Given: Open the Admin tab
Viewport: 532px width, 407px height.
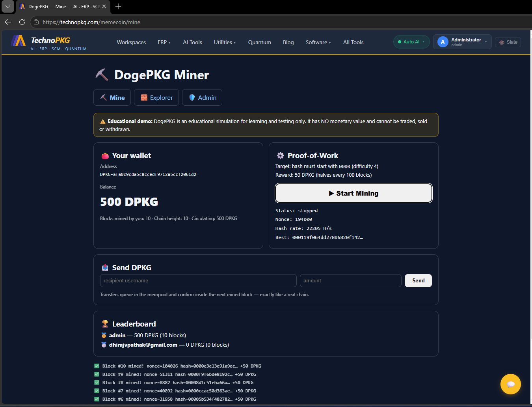Looking at the screenshot, I should pos(202,97).
